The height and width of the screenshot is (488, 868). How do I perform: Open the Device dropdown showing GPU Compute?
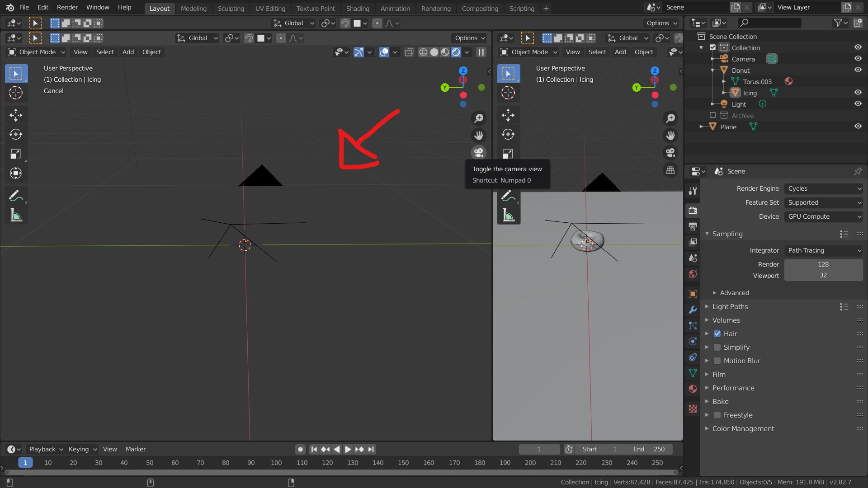point(824,216)
